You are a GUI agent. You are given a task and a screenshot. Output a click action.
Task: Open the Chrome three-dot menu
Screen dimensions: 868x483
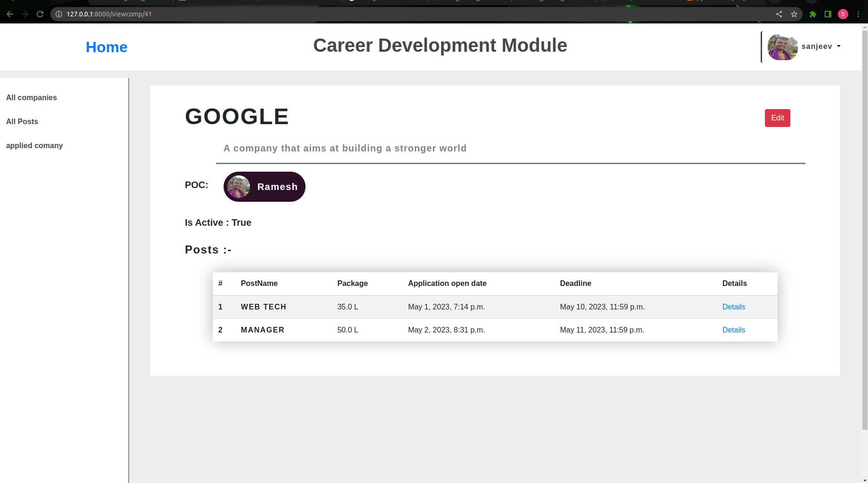click(858, 14)
